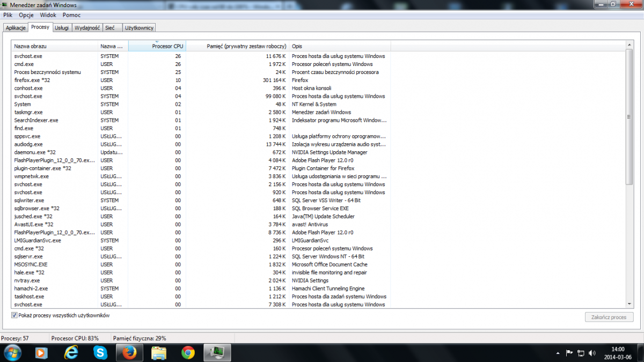Open Internet Explorer from the taskbar

pos(71,352)
